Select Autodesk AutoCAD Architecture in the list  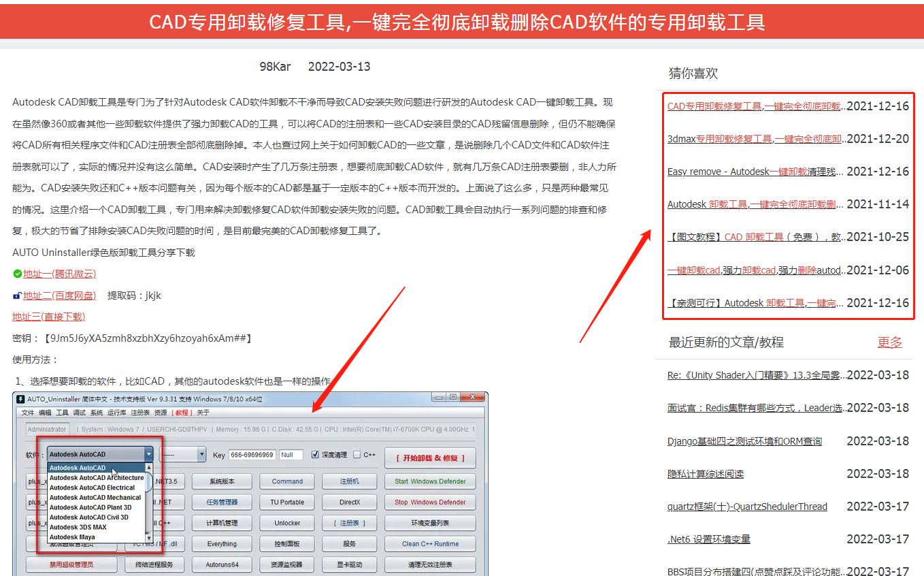coord(97,477)
